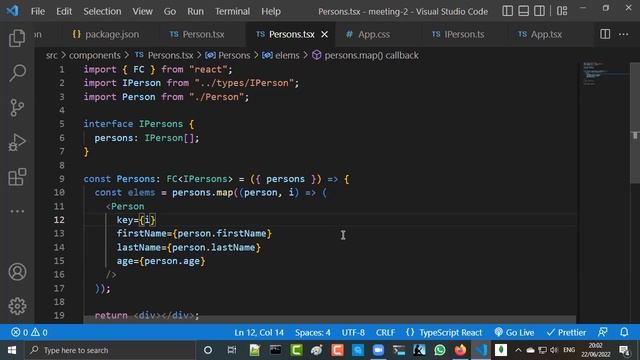Change end of line sequence CRLF

pyautogui.click(x=385, y=332)
